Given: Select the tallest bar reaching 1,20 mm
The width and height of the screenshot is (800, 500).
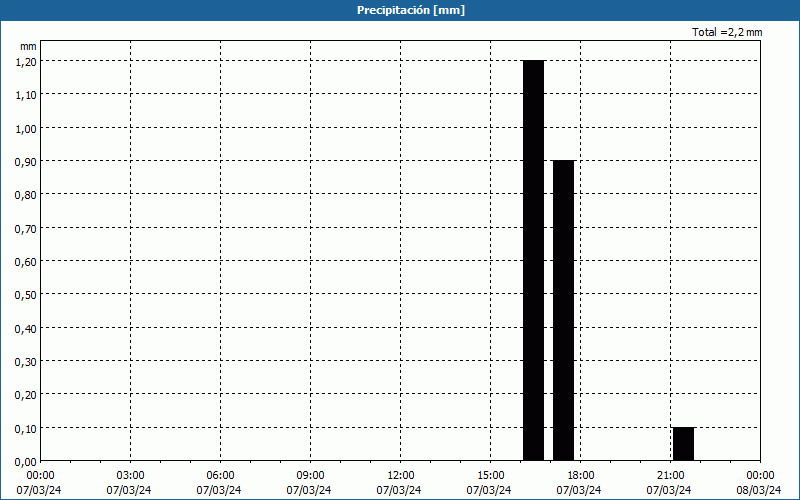Looking at the screenshot, I should click(534, 261).
